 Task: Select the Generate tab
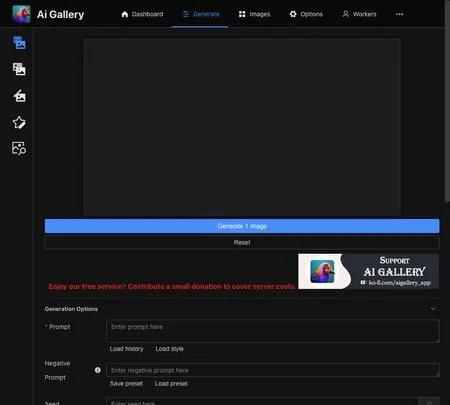tap(201, 14)
